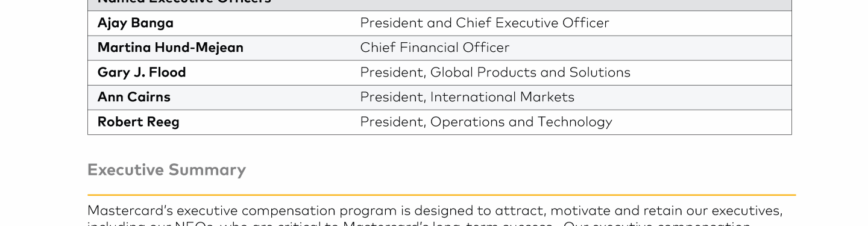Select the name Ann Cairns

click(x=134, y=97)
